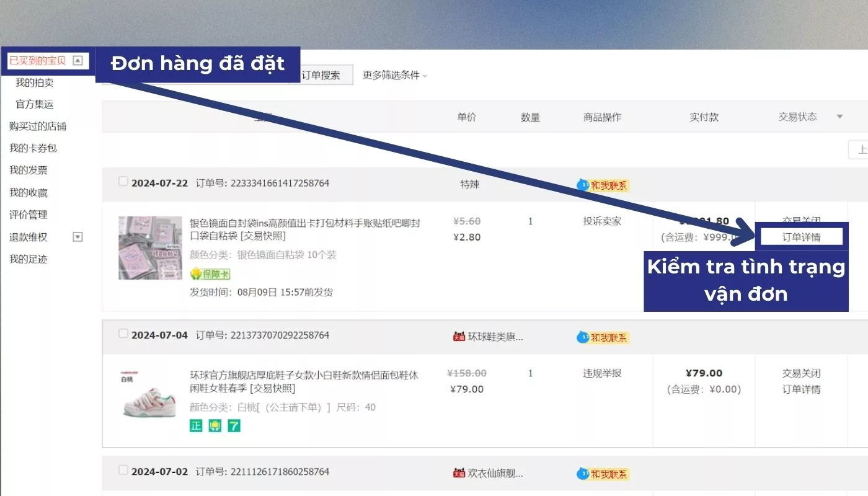
Task: Open the 交易状态 column dropdown arrow
Action: click(x=840, y=116)
